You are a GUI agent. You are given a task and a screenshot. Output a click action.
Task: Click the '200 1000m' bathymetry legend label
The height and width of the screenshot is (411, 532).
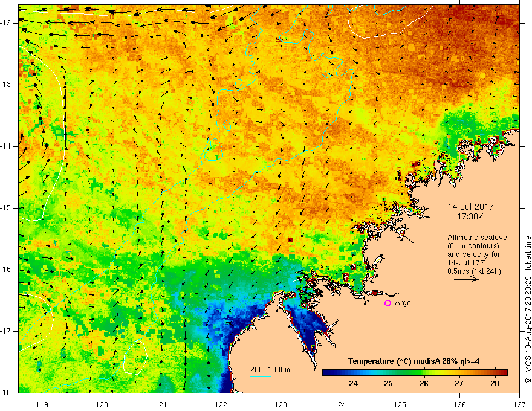270,370
